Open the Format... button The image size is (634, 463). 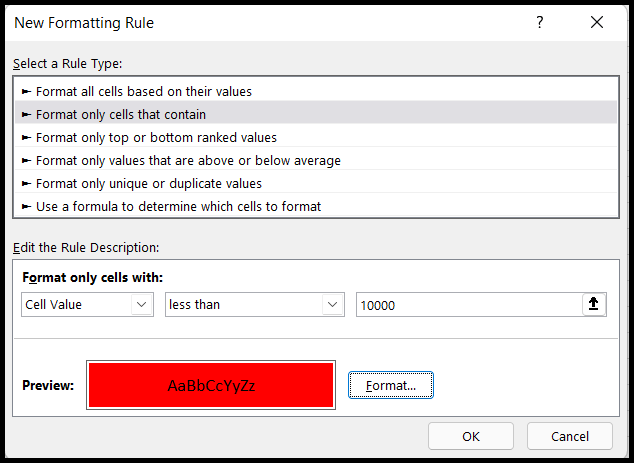click(391, 385)
